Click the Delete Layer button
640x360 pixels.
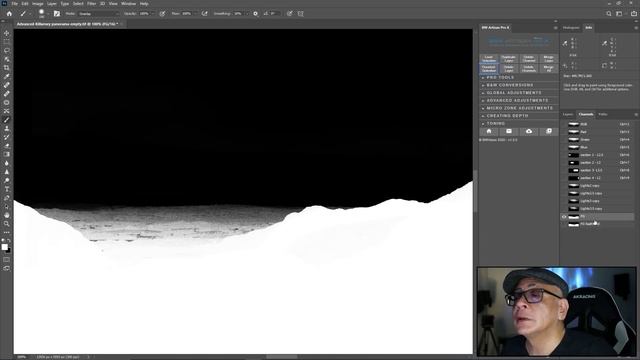coord(509,69)
